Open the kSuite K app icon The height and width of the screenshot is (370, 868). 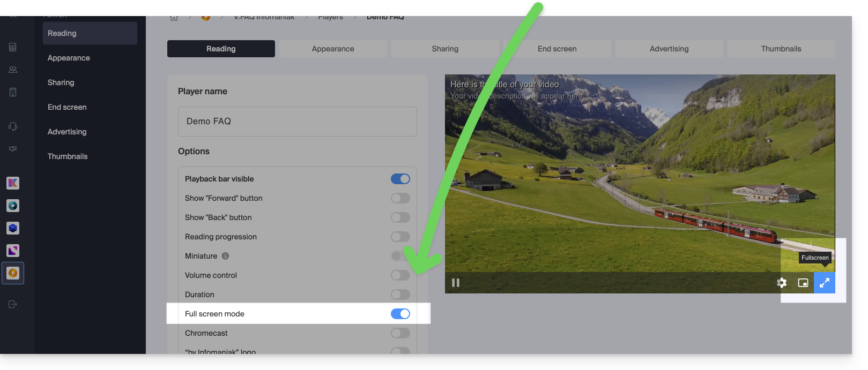pos(13,183)
